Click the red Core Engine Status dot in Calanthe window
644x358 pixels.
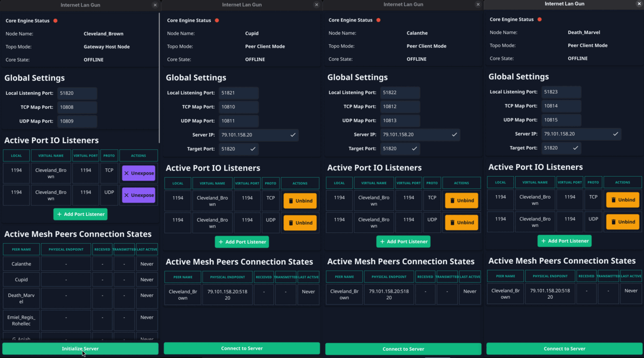point(378,20)
